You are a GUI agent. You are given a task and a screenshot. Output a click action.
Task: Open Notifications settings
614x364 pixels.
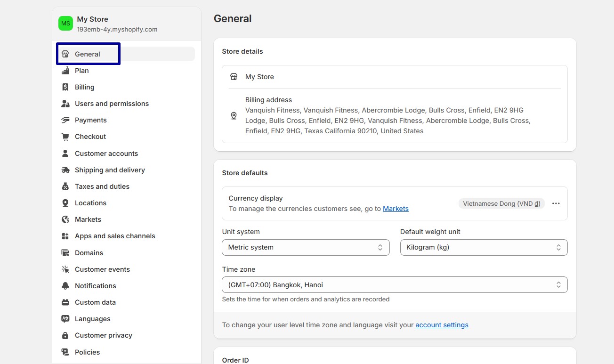tap(126, 286)
